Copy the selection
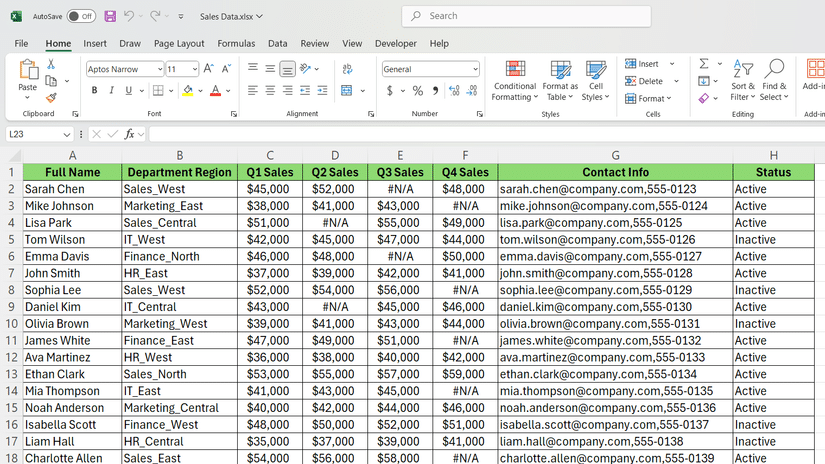825x464 pixels. [51, 81]
